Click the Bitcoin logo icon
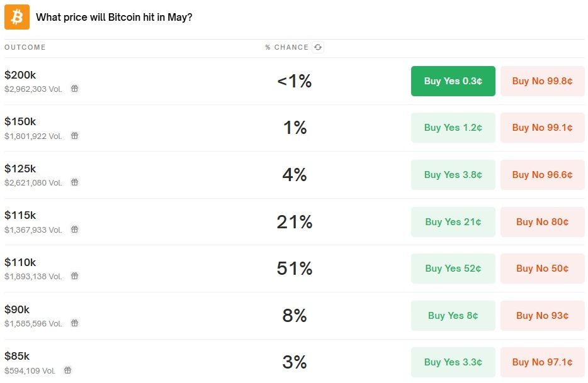 coord(17,17)
